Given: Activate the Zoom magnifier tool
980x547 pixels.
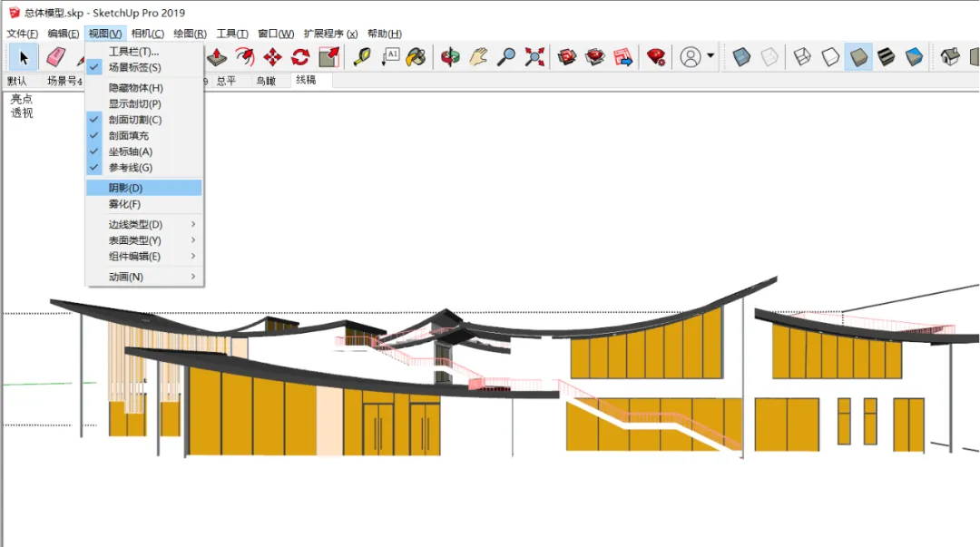Looking at the screenshot, I should 506,57.
